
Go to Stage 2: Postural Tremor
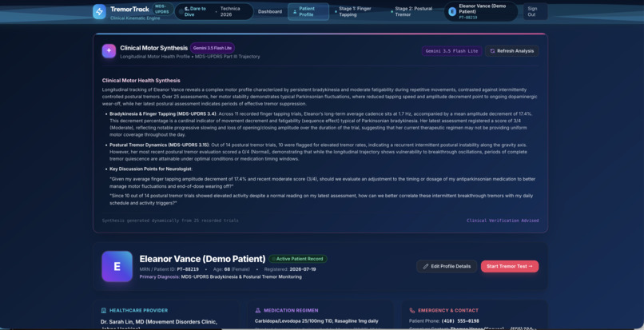tap(413, 11)
